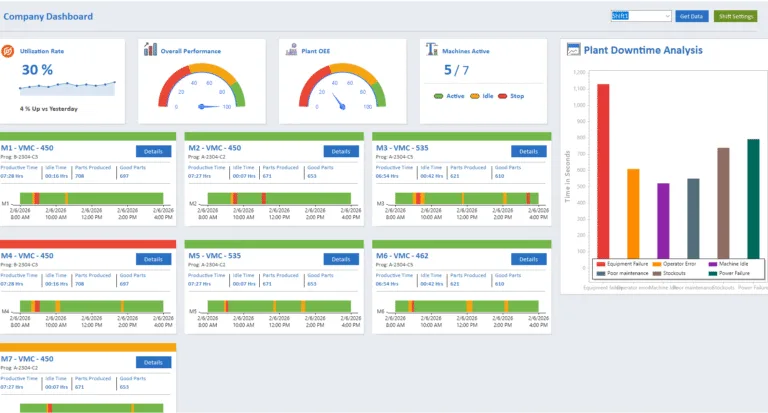This screenshot has width=768, height=413.
Task: Click the Power Failure legend swatch
Action: click(713, 273)
